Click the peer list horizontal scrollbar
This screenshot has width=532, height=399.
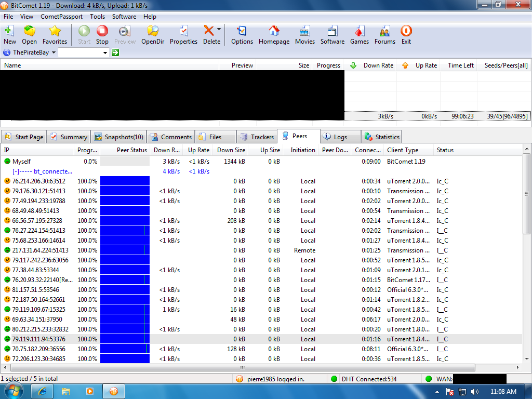click(x=243, y=367)
